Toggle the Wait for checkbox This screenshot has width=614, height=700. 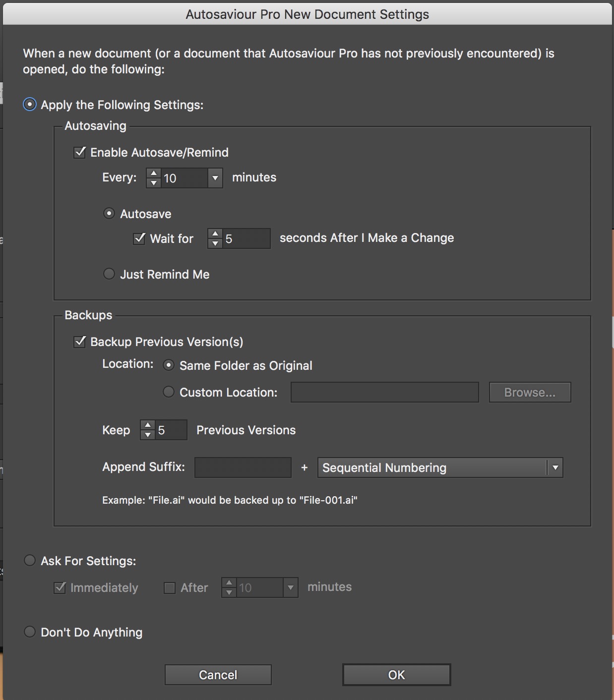[139, 238]
